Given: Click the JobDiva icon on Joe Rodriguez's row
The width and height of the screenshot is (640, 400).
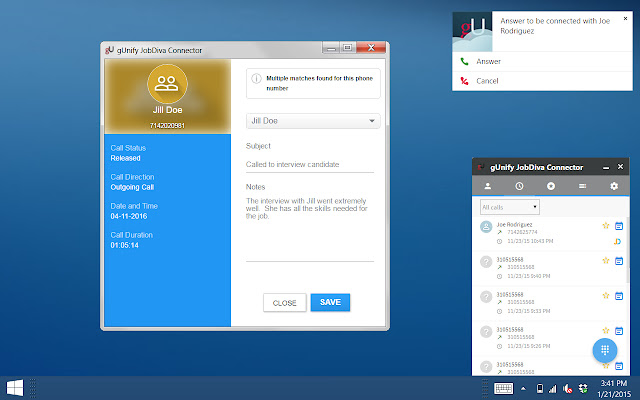Looking at the screenshot, I should click(618, 241).
